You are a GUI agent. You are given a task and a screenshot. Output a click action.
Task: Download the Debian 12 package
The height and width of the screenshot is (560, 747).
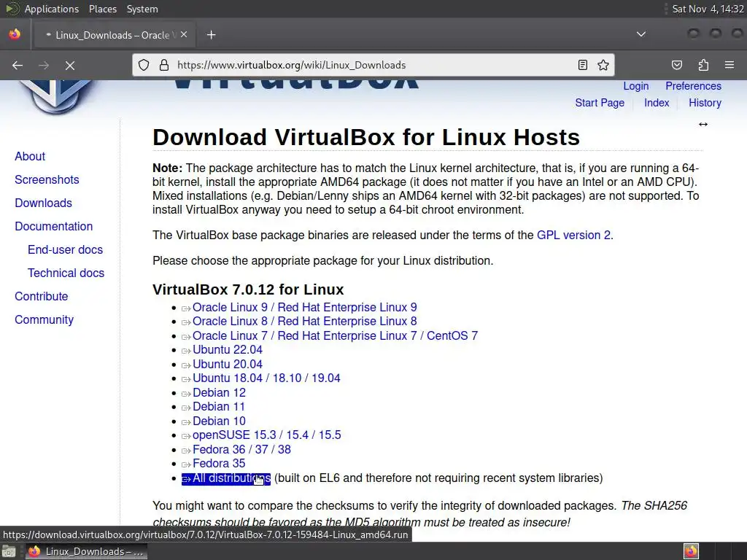click(219, 393)
